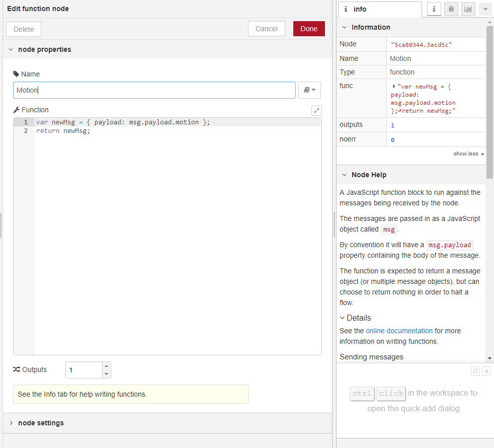Screen dimensions: 494x448
Task: Click the msg.payload code label
Action: pos(450,245)
